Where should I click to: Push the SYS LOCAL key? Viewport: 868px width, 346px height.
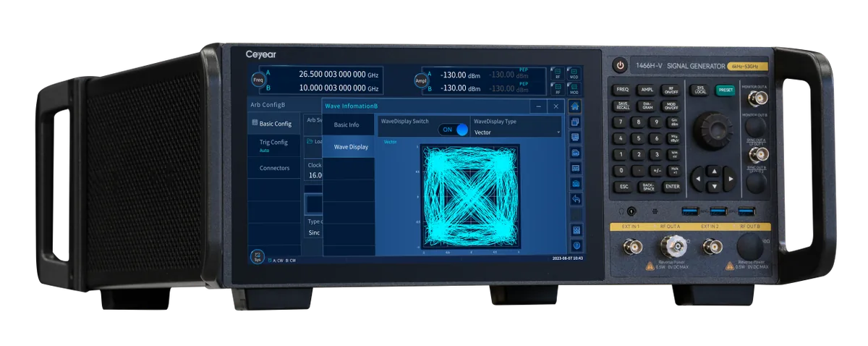point(699,90)
